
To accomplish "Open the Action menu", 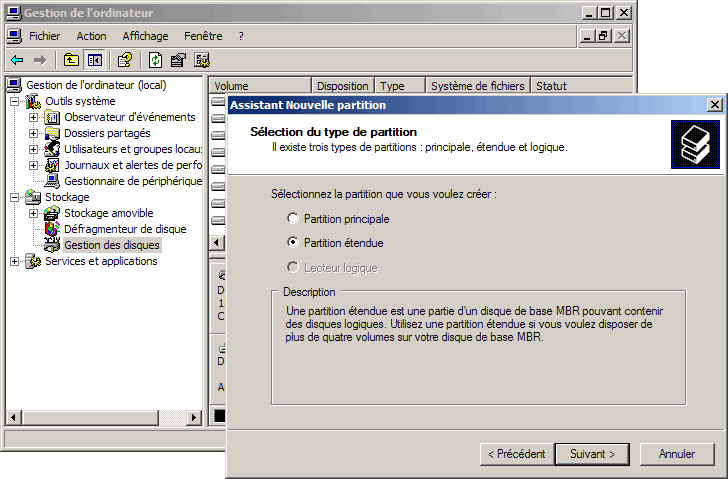I will point(91,36).
